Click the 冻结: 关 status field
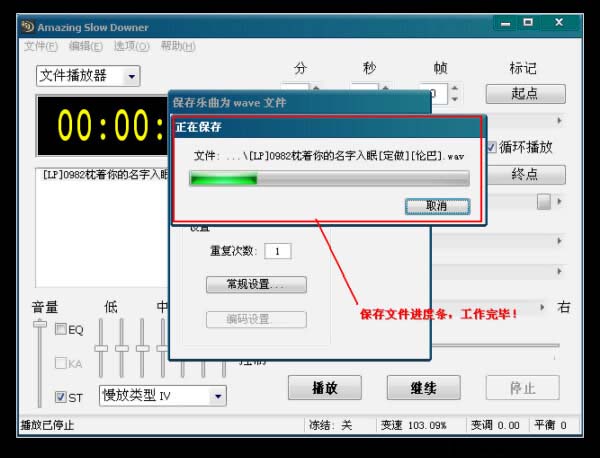Image resolution: width=600 pixels, height=458 pixels. 331,425
